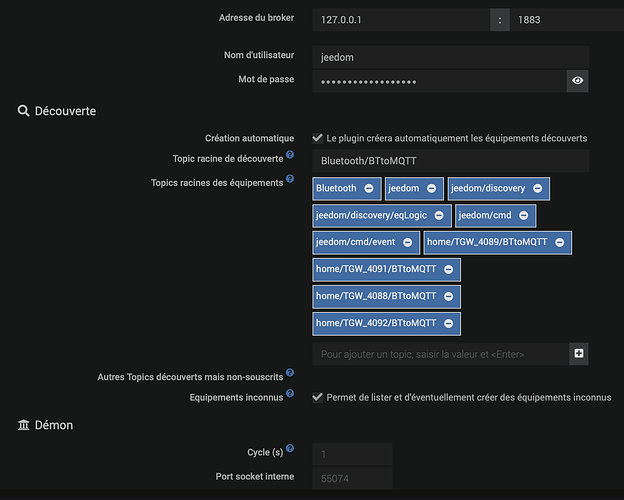624x500 pixels.
Task: Remove the home/TGW_4091/BTtoMQTT topic tag
Action: [x=448, y=269]
